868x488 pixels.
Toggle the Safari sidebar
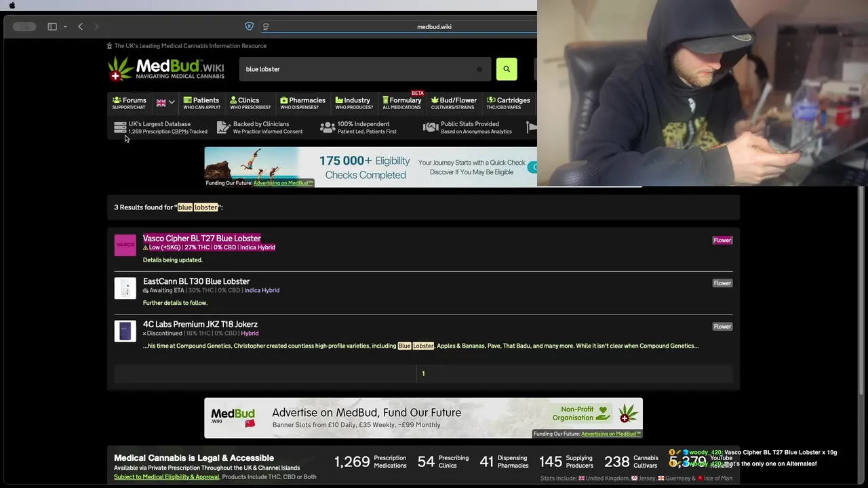52,26
